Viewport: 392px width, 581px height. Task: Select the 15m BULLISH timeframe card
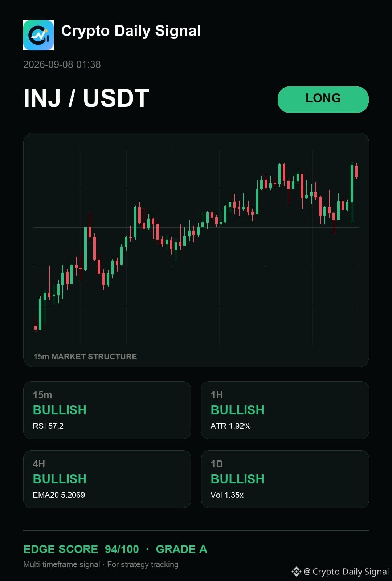tap(107, 410)
